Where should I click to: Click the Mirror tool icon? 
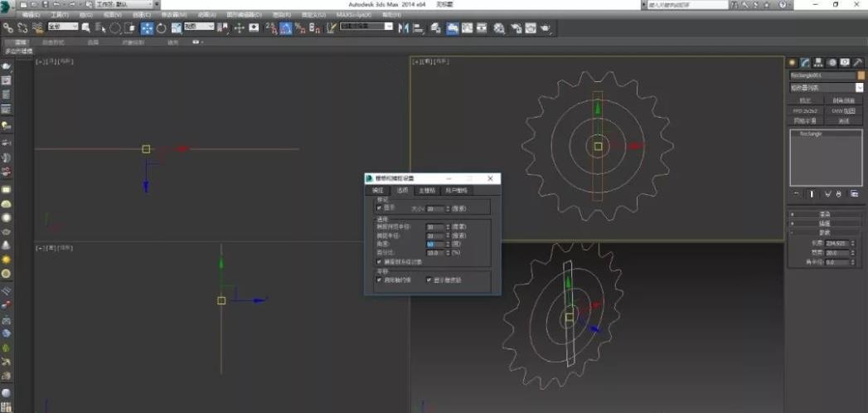404,27
